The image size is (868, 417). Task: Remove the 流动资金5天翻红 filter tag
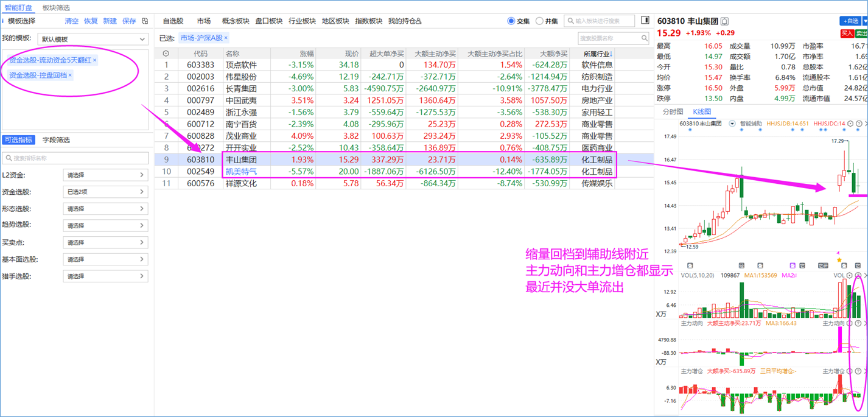94,60
